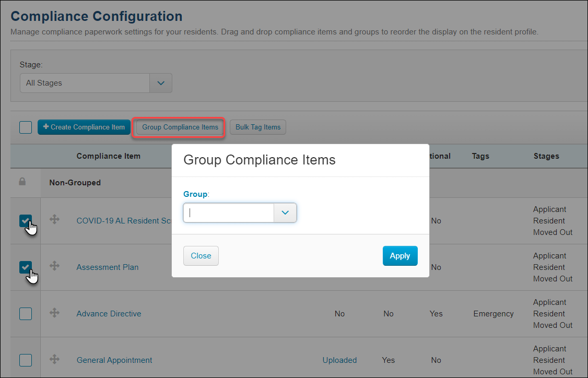Open the Advance Directive link

point(109,313)
